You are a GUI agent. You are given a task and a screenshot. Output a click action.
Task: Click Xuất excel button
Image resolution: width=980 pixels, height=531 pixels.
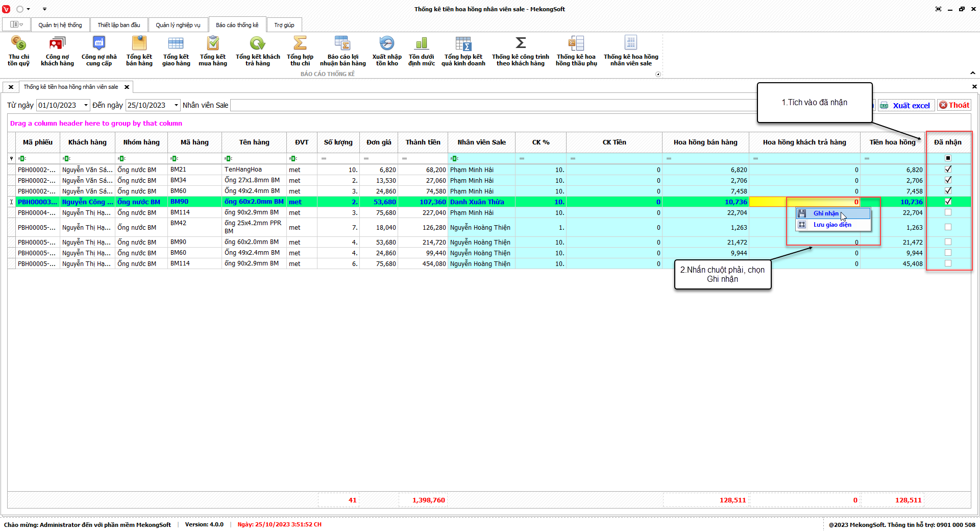906,105
